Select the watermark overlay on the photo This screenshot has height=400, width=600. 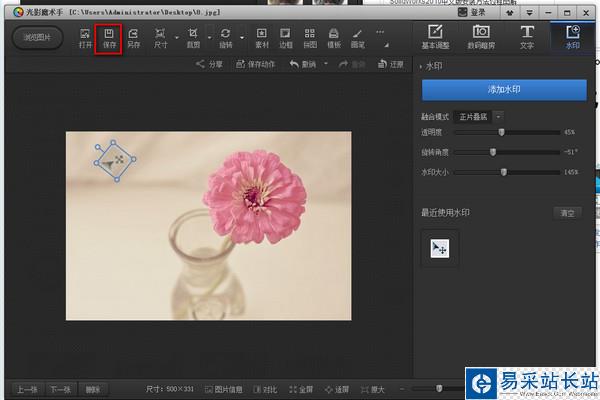(x=115, y=161)
